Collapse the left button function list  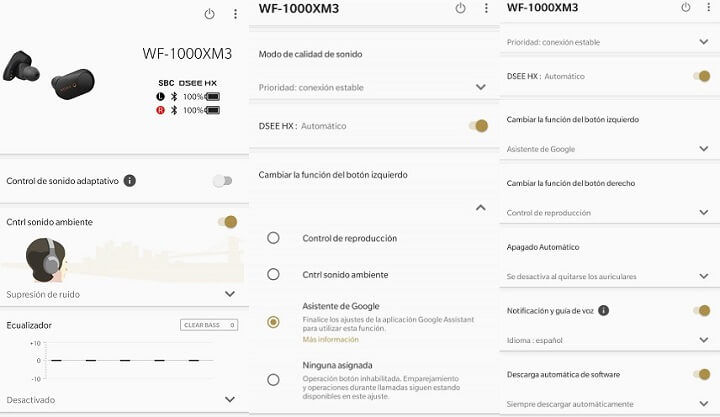pos(481,207)
